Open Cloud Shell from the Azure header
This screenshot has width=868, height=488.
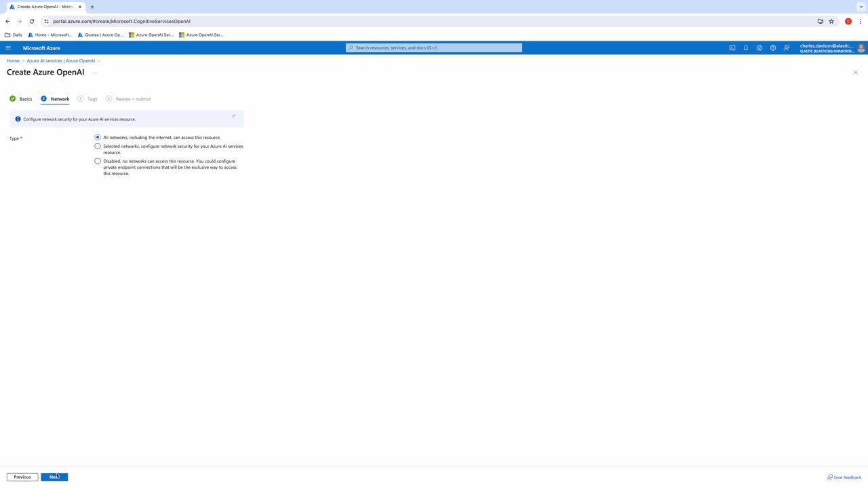tap(732, 48)
